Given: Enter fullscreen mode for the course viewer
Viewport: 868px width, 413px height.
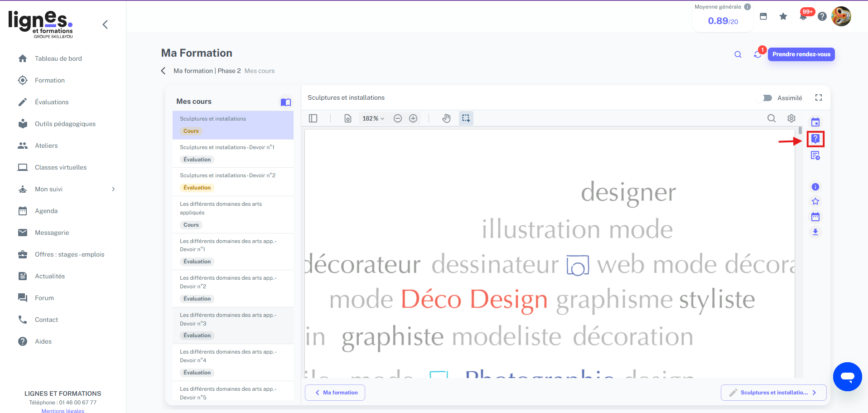Looking at the screenshot, I should [x=818, y=97].
